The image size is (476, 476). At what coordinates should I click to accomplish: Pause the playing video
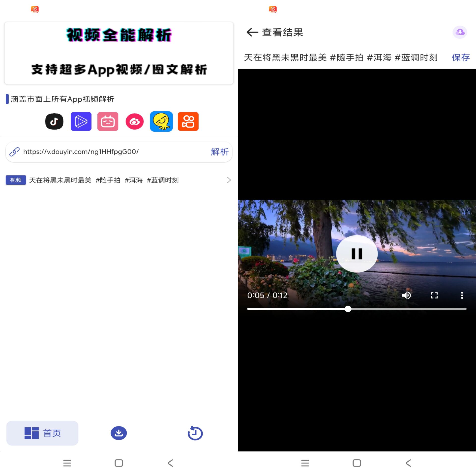pos(357,253)
